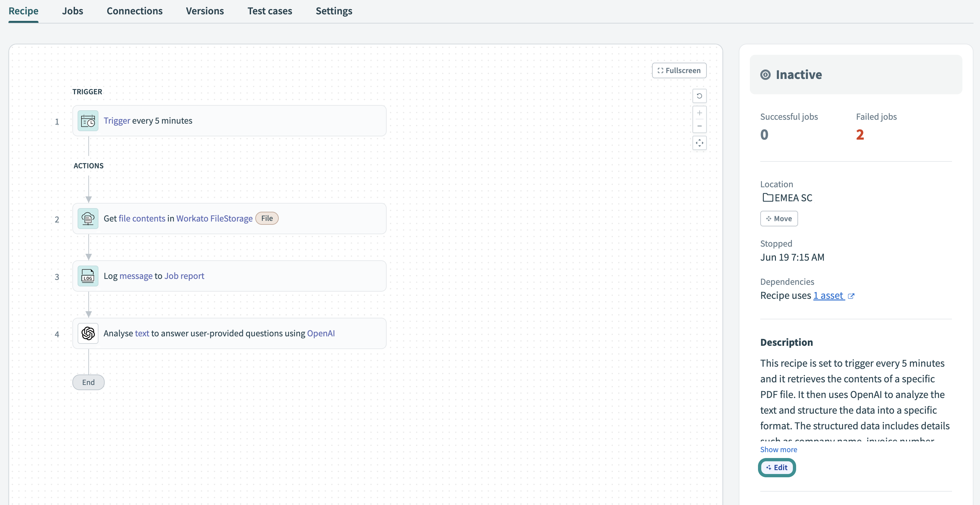Zoom out the recipe canvas
The height and width of the screenshot is (505, 980).
coord(699,126)
